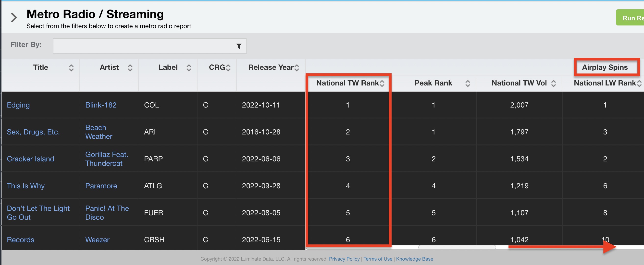644x265 pixels.
Task: Open the Blink-182 artist link
Action: coord(101,105)
